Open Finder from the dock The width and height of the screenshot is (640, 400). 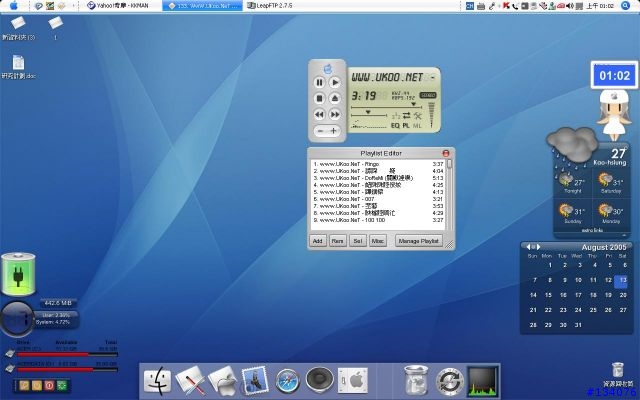click(x=158, y=380)
